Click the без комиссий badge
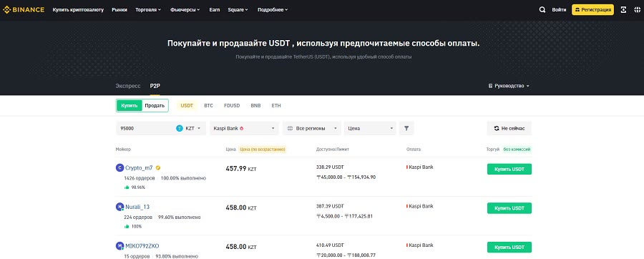This screenshot has height=259, width=644. (x=517, y=150)
